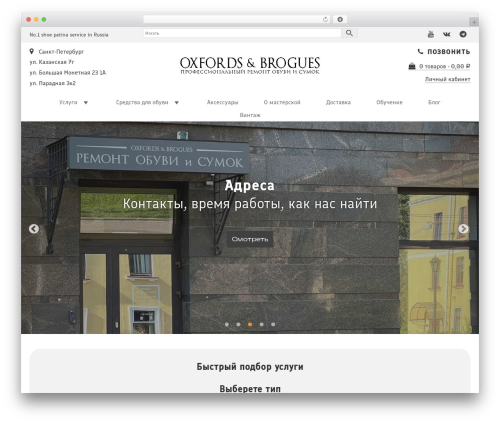Screen dimensions: 500x423
Task: Go to the previous slide arrow
Action: coord(34,229)
